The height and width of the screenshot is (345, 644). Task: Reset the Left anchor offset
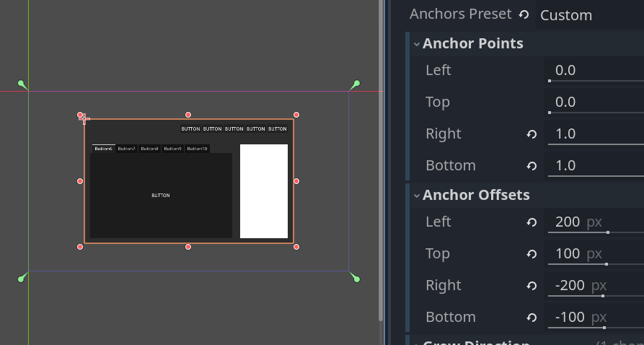coord(531,222)
